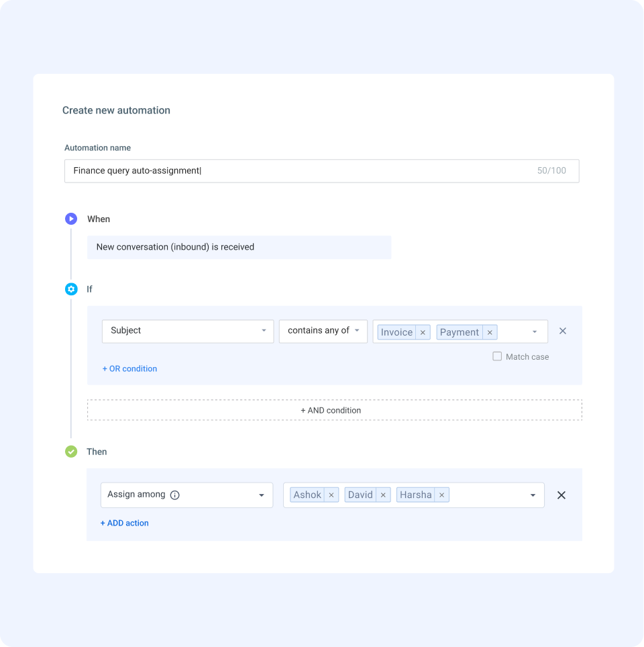644x647 pixels.
Task: Remove the Invoice tag
Action: point(423,332)
